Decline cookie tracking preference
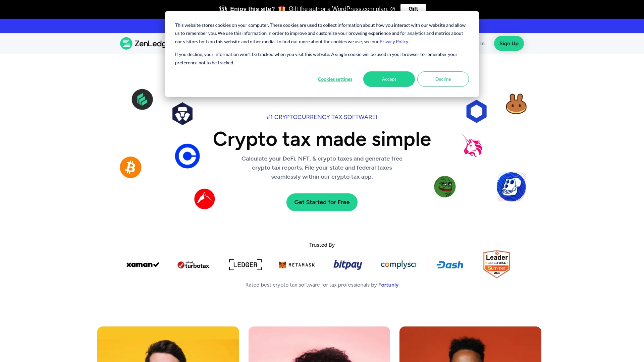The height and width of the screenshot is (362, 644). pos(443,79)
